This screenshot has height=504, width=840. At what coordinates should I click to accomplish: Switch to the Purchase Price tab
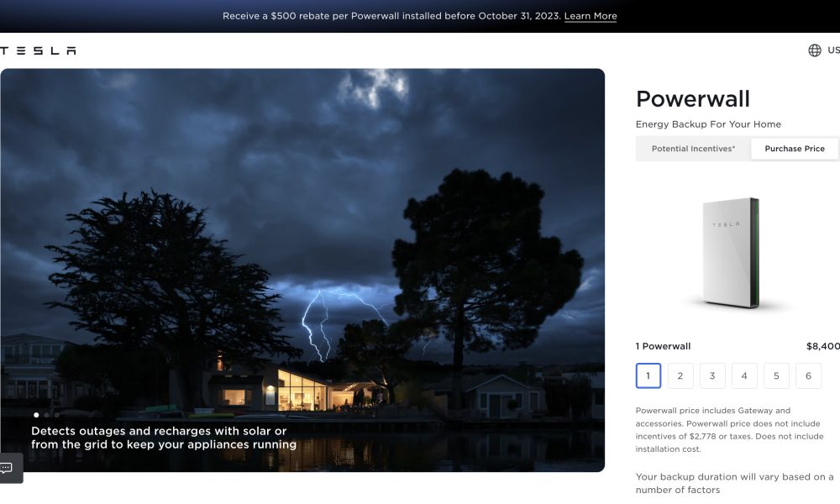click(795, 149)
